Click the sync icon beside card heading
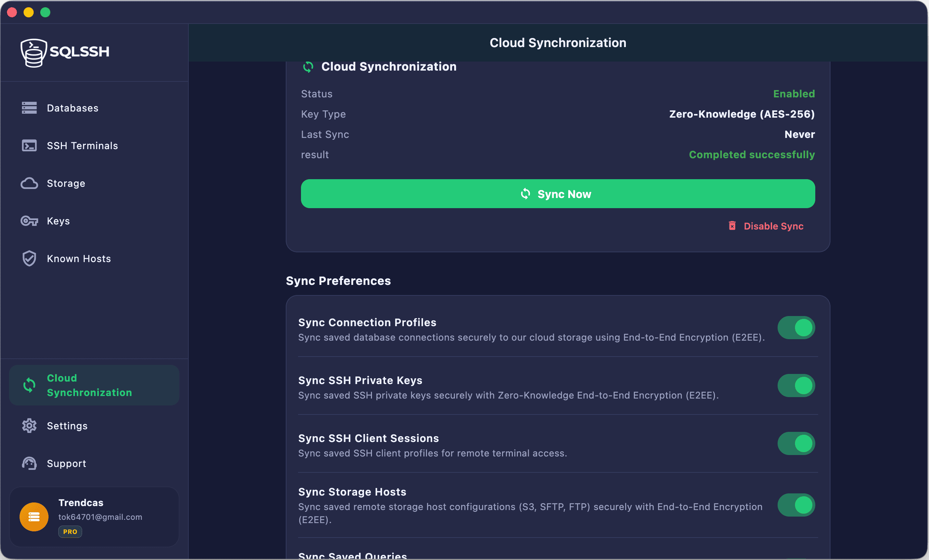929x560 pixels. [x=308, y=67]
